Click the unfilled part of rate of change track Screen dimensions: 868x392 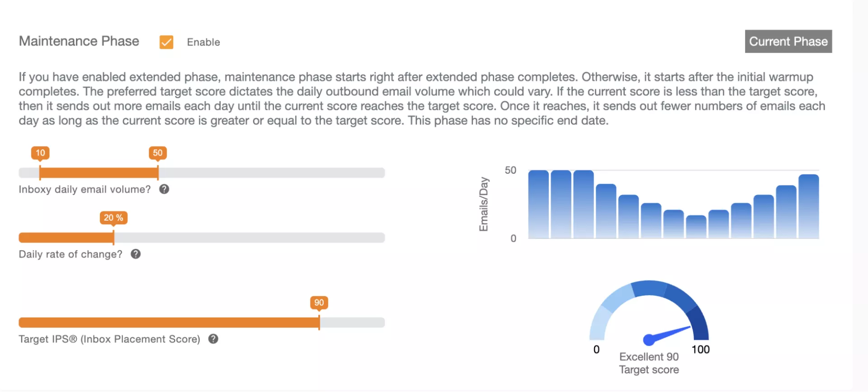coord(249,237)
